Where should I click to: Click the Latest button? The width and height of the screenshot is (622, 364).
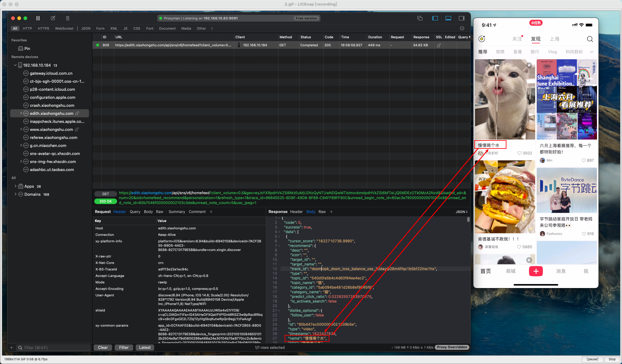145,348
